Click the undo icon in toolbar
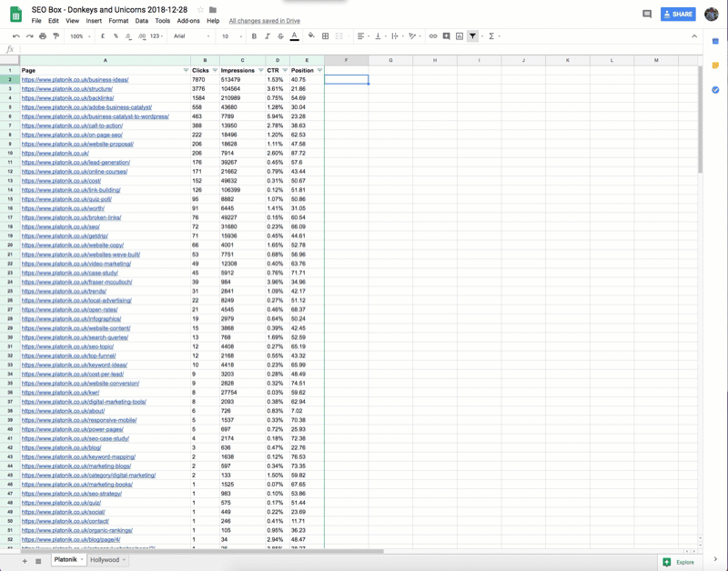The width and height of the screenshot is (728, 571). click(x=16, y=36)
